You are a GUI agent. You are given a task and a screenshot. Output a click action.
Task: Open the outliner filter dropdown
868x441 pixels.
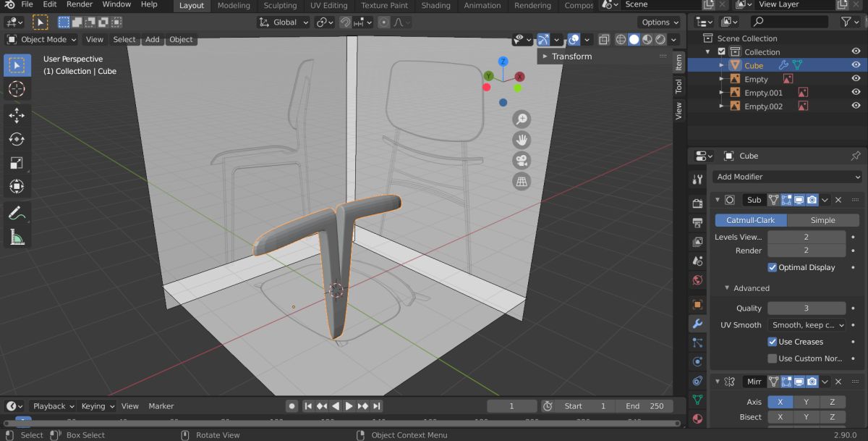pyautogui.click(x=850, y=22)
